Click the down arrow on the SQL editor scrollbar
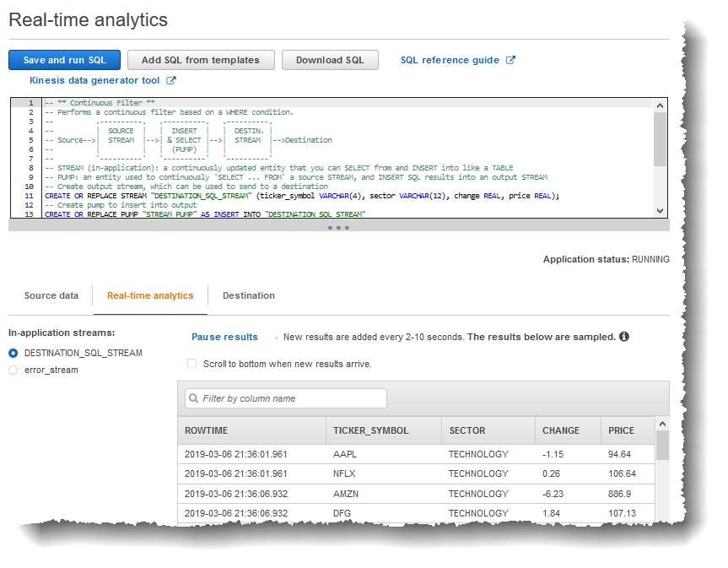 click(x=661, y=210)
